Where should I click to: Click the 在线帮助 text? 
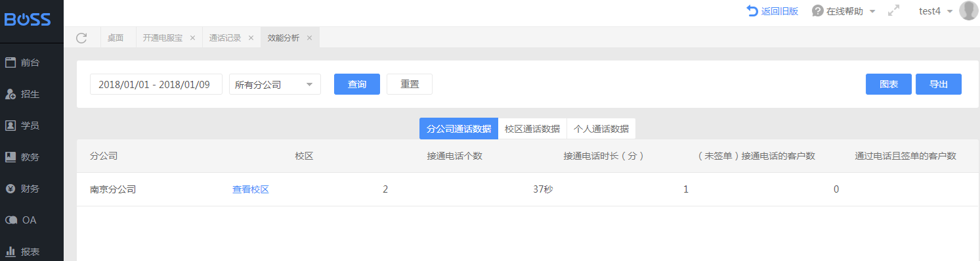tap(845, 11)
